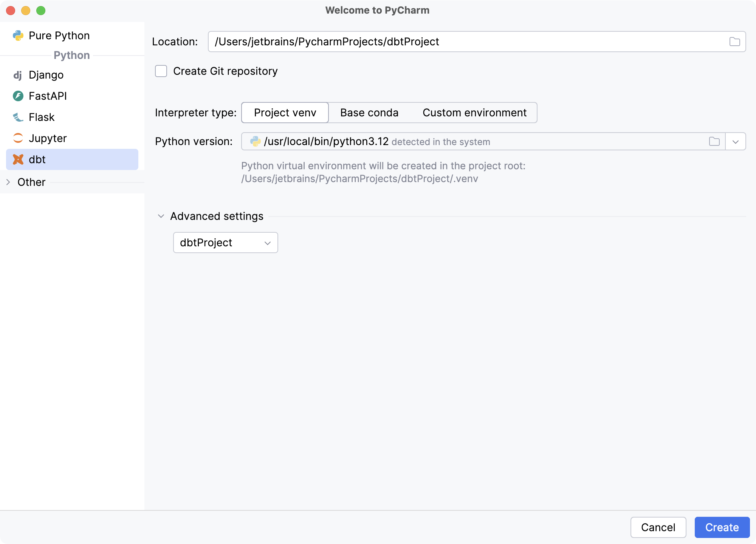Expand the Other project types tree item
Image resolution: width=756 pixels, height=544 pixels.
point(8,181)
